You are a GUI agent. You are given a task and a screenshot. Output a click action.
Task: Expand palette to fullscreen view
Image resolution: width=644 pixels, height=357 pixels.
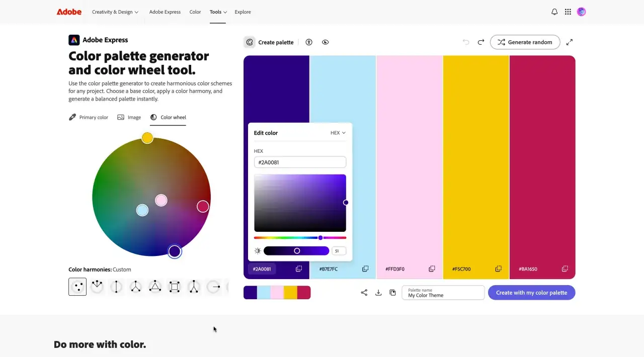pos(570,42)
